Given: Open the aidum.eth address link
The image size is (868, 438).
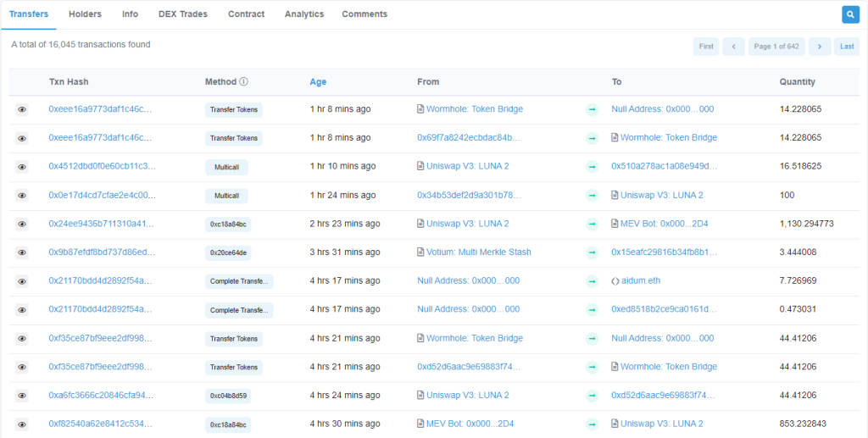Looking at the screenshot, I should 641,281.
